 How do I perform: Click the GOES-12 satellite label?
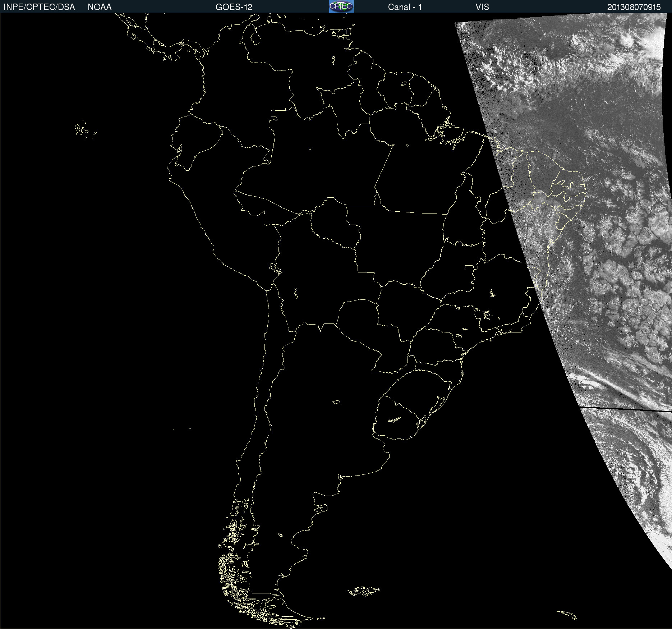[x=234, y=7]
